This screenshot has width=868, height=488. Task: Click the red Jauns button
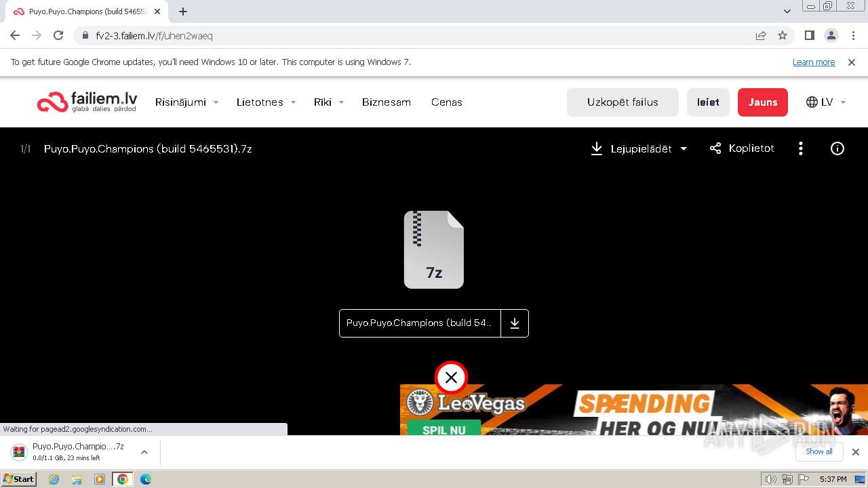pos(763,102)
